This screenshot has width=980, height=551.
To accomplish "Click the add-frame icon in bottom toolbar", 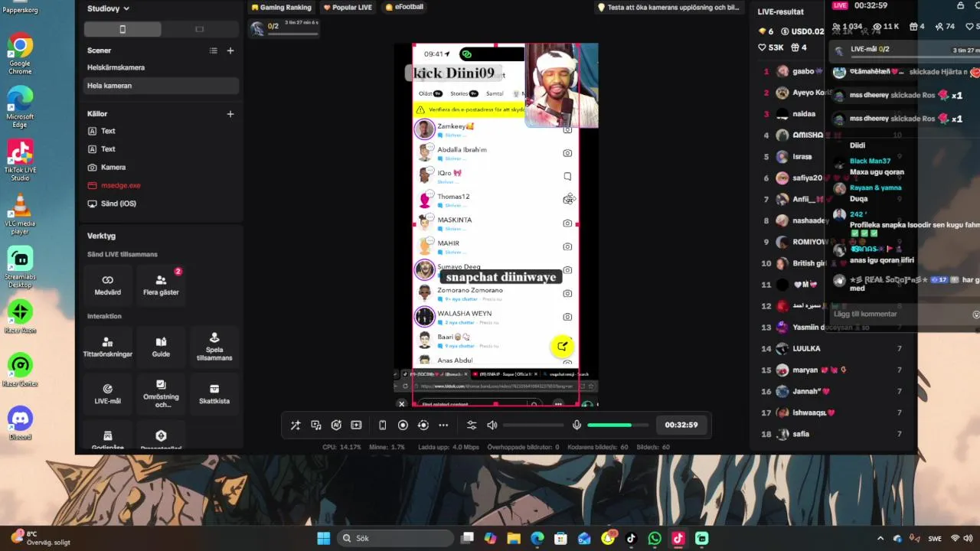I will click(356, 425).
